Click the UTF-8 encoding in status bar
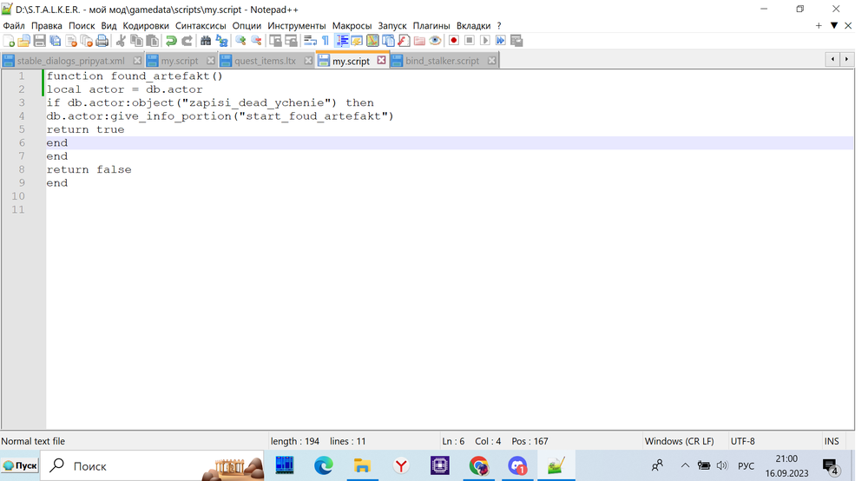The image size is (868, 481). [743, 441]
